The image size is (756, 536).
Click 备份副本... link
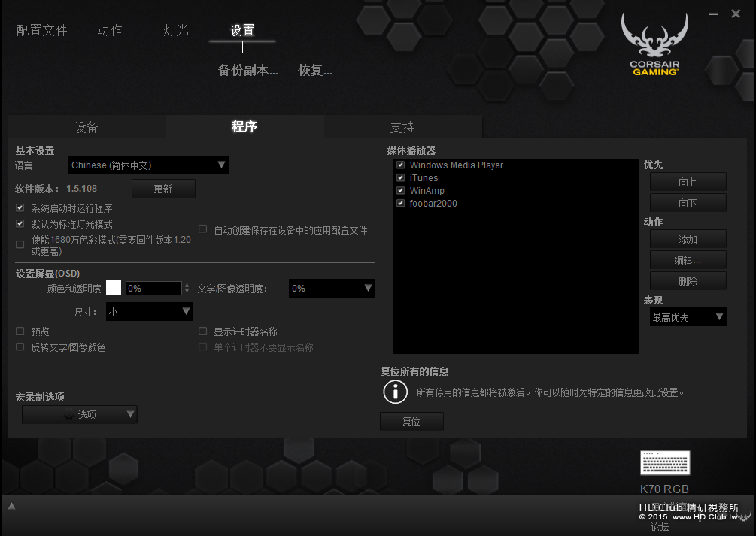(247, 71)
